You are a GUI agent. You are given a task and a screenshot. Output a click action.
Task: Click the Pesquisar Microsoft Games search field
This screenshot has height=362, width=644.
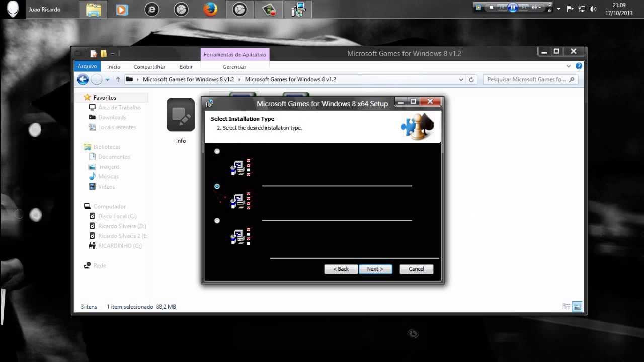point(530,79)
